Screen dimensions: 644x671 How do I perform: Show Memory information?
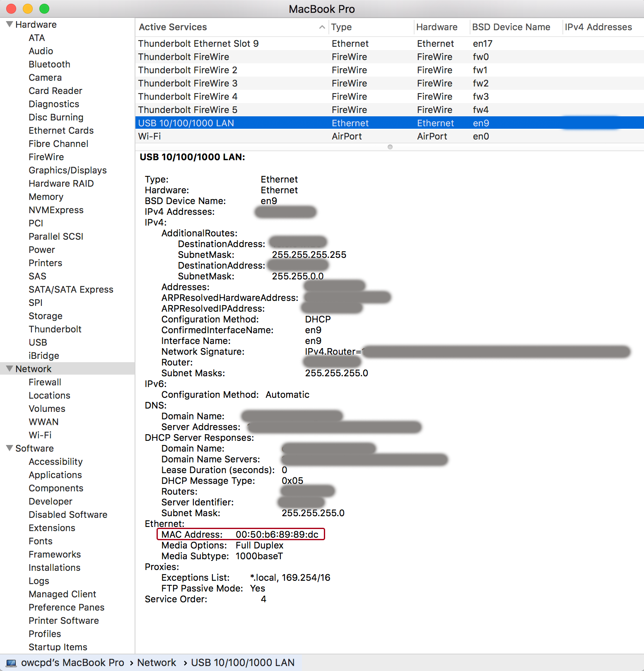pyautogui.click(x=46, y=197)
